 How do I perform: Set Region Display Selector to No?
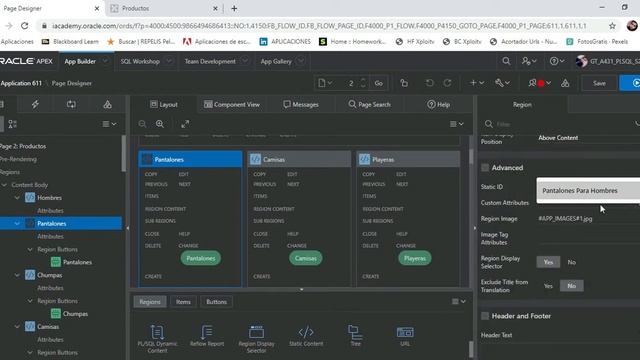571,262
